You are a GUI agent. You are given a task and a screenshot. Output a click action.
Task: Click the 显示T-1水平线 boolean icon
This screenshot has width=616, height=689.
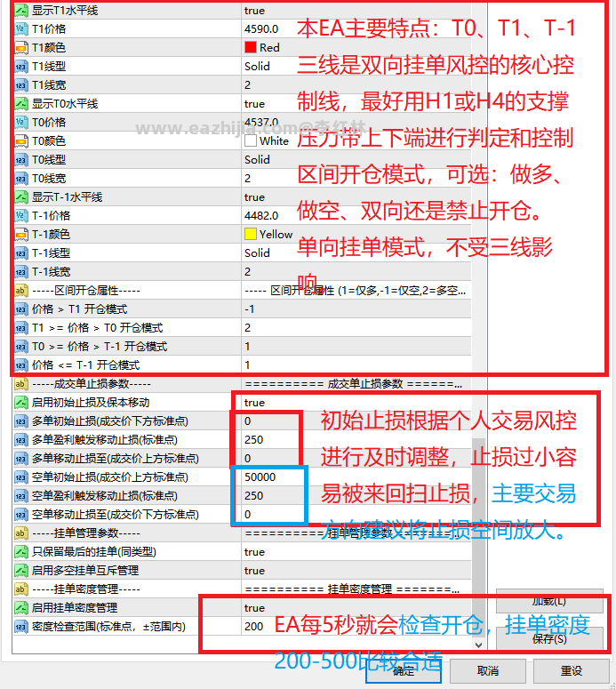[x=21, y=196]
